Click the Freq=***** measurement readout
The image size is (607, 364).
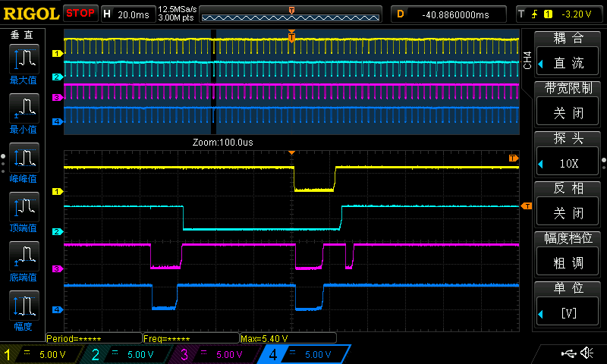click(x=191, y=338)
